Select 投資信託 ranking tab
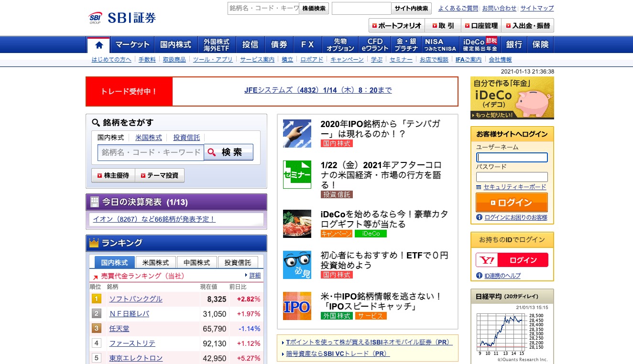Image resolution: width=633 pixels, height=364 pixels. tap(238, 263)
